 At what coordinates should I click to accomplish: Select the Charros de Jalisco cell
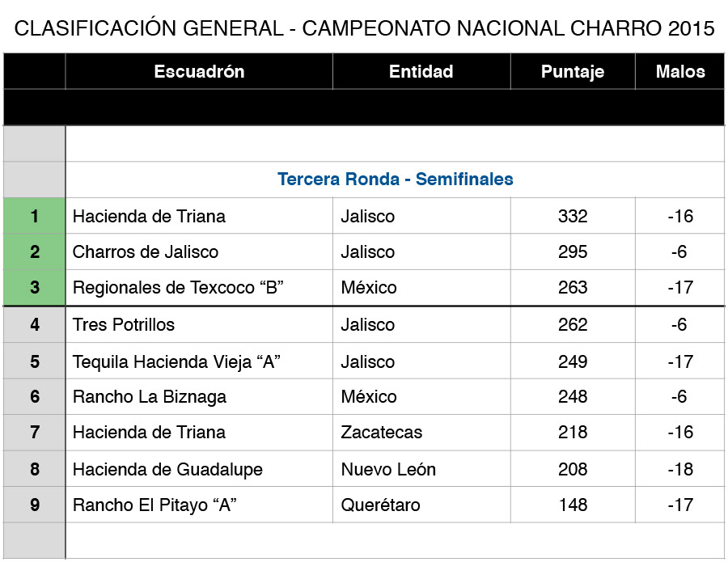click(146, 251)
